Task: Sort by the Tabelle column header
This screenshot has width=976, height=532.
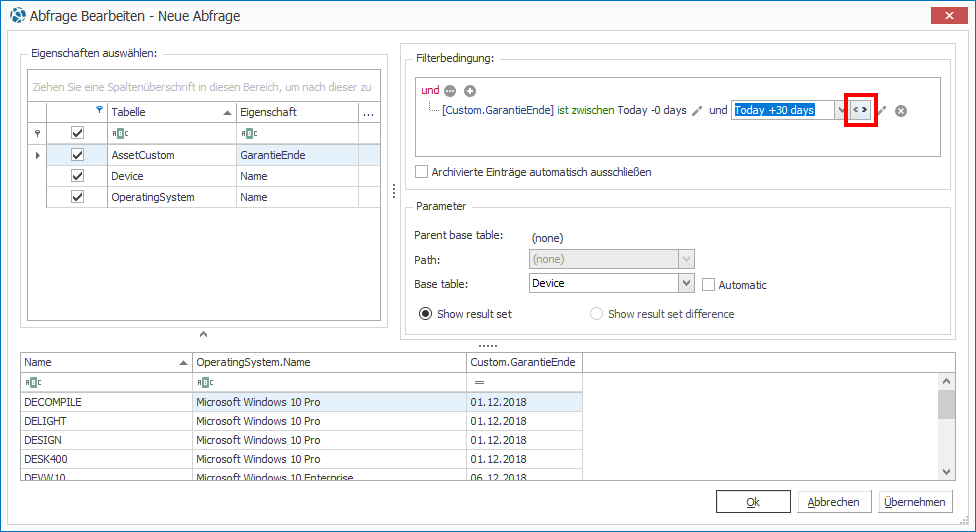Action: (172, 113)
